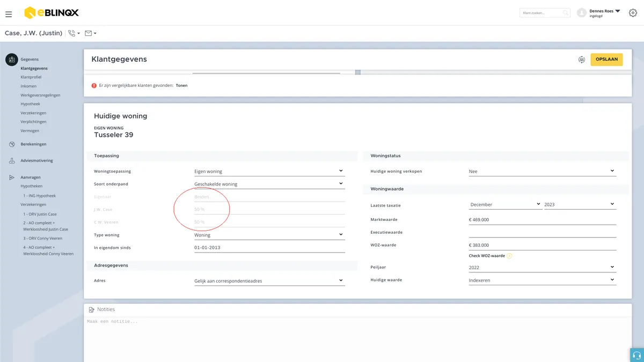Open the 1 - ING Hypotheek request

39,196
